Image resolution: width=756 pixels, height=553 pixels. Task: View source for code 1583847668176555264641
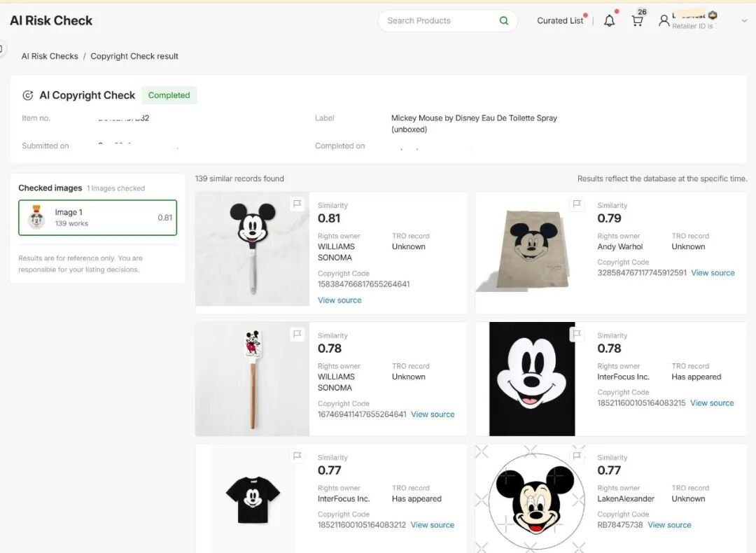pos(339,300)
